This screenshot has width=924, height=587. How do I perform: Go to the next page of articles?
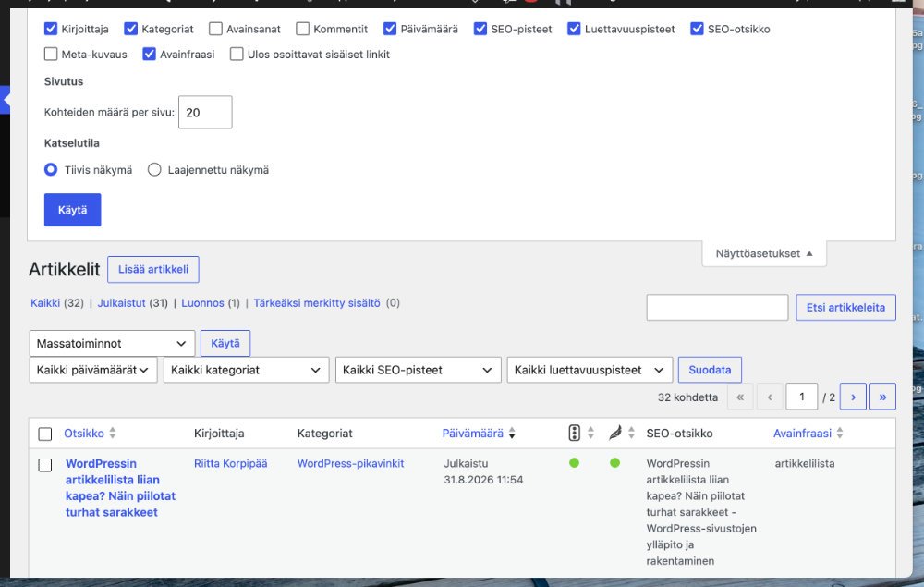(x=853, y=397)
